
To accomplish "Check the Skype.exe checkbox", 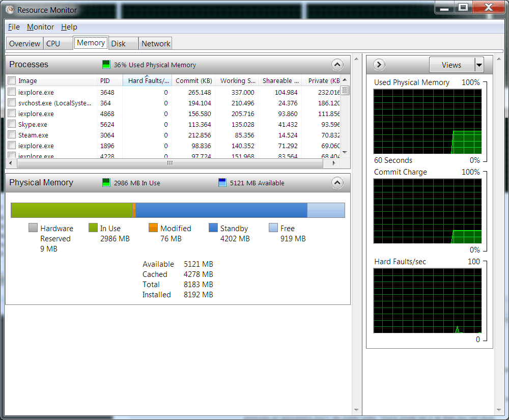I will pyautogui.click(x=12, y=124).
